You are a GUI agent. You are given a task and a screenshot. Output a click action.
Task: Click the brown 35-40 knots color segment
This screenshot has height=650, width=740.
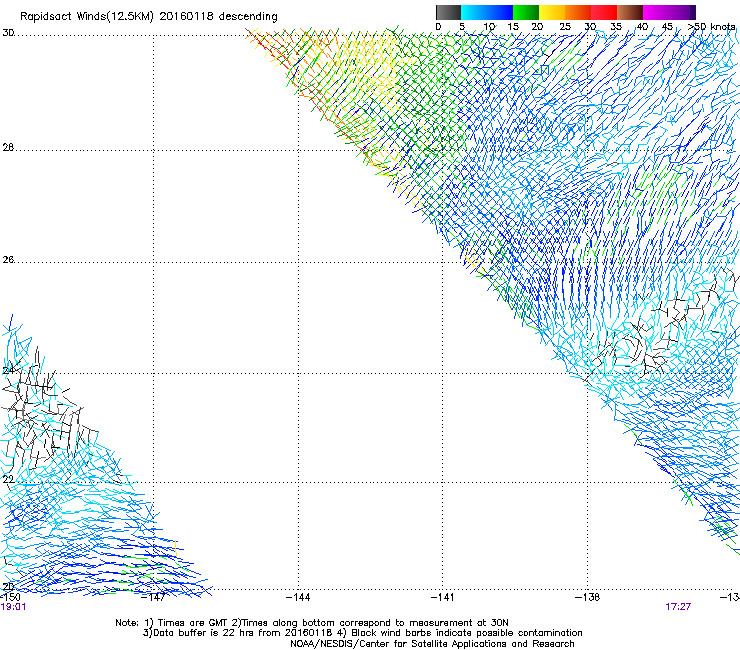click(x=630, y=12)
